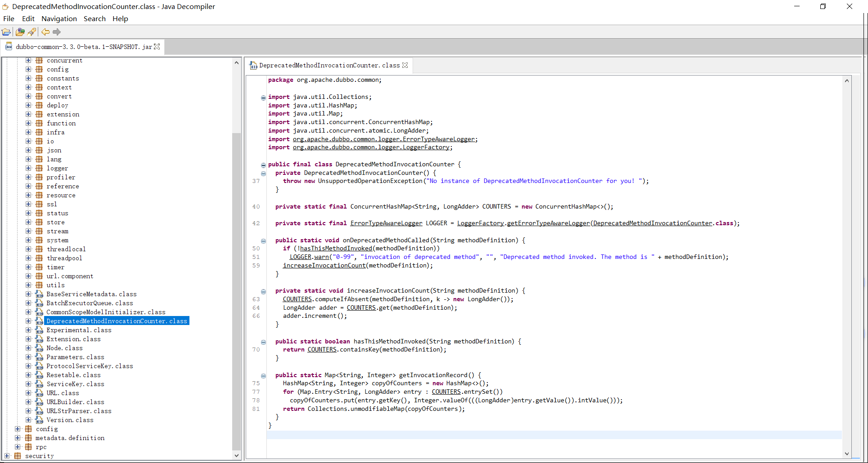Click the jar icon on the dubbo-common tab
868x463 pixels.
pos(9,46)
